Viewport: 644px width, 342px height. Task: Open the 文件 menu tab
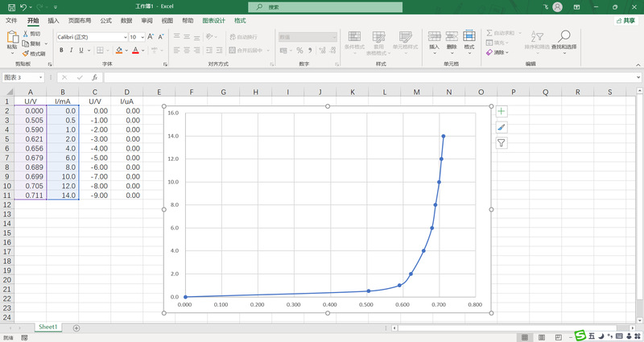coord(11,21)
